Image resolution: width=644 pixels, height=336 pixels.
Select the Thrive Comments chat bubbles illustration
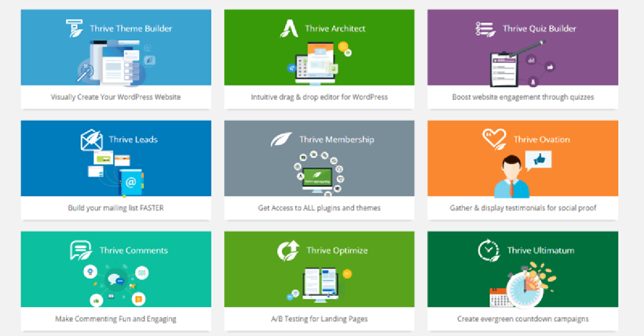pyautogui.click(x=116, y=285)
